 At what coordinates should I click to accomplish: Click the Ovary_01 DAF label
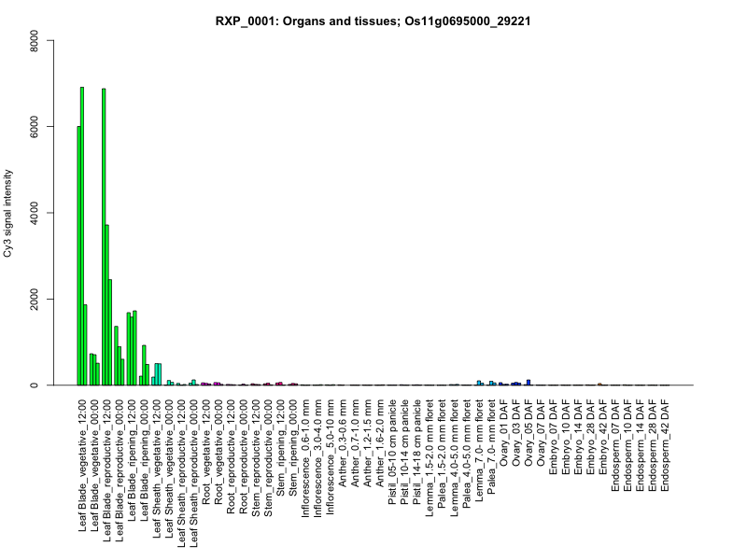tap(503, 433)
